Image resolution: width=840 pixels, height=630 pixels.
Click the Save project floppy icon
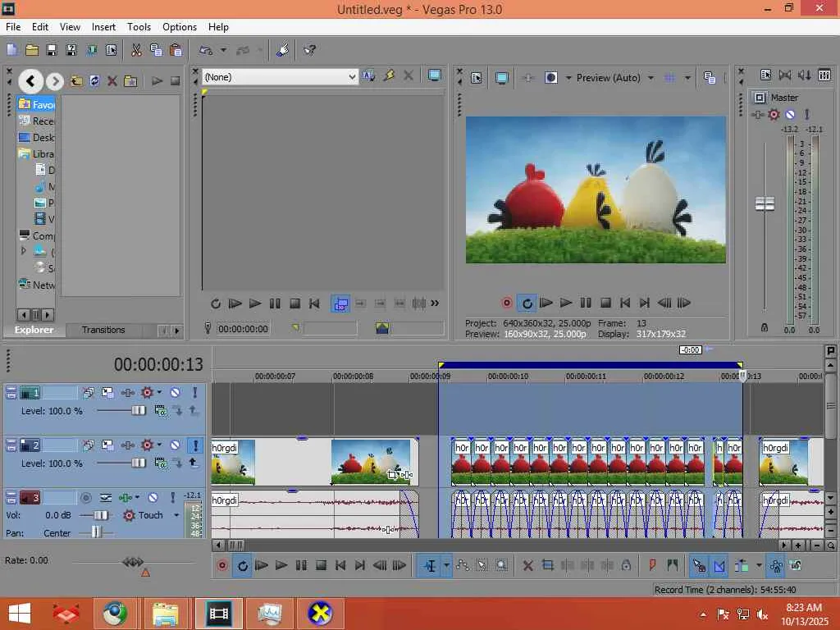pyautogui.click(x=51, y=50)
